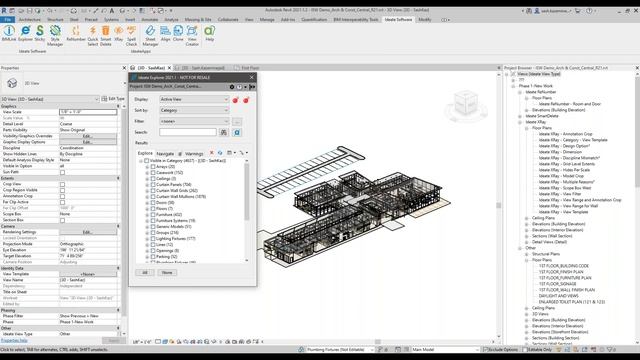Check the Lighting Fixtures category box
This screenshot has height=360, width=640.
[x=153, y=238]
